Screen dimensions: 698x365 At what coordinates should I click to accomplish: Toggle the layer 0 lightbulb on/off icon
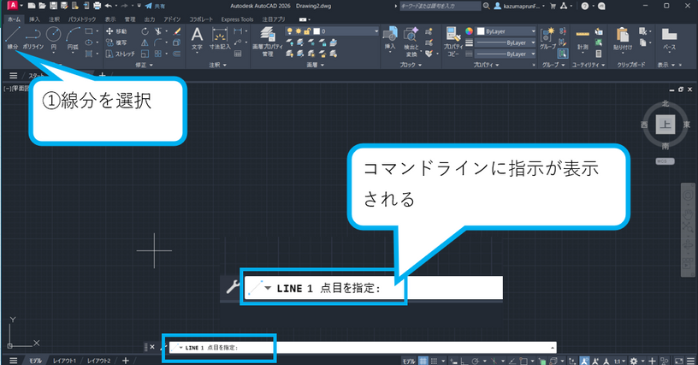[290, 31]
